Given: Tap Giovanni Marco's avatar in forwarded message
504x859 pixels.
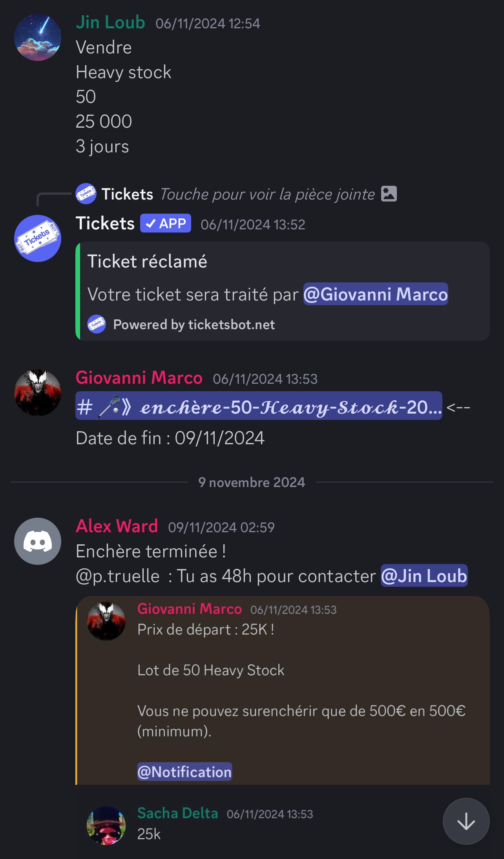Looking at the screenshot, I should (106, 621).
